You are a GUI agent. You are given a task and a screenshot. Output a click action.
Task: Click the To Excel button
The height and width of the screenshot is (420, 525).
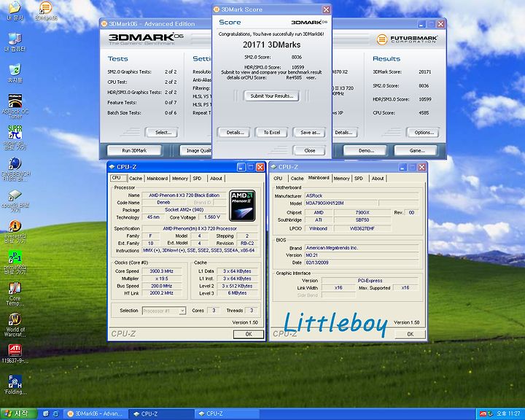click(271, 133)
